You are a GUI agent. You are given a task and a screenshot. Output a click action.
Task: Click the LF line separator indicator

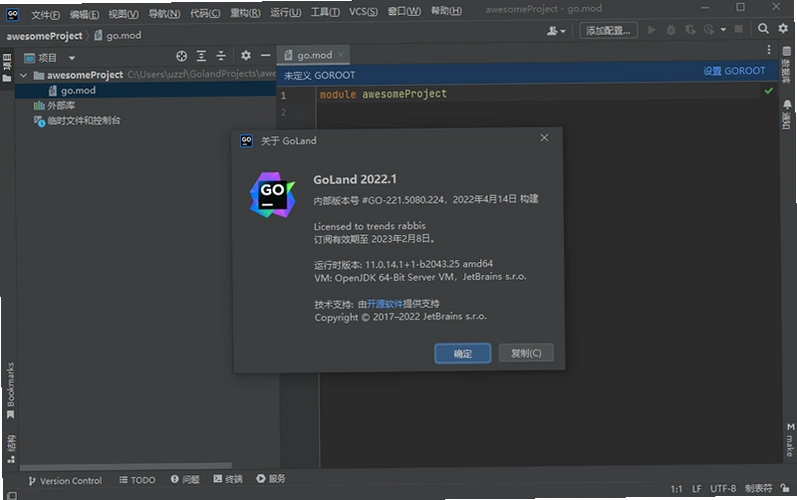[x=696, y=489]
